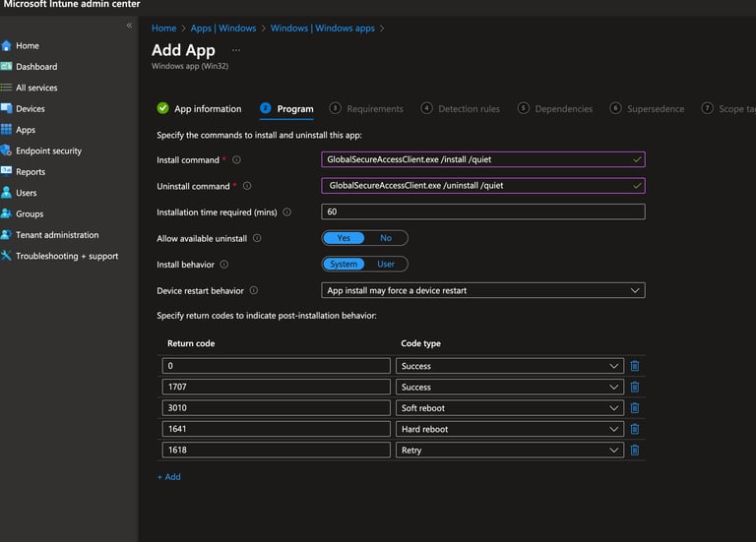Show info for Installation time required
This screenshot has width=756, height=542.
(286, 212)
